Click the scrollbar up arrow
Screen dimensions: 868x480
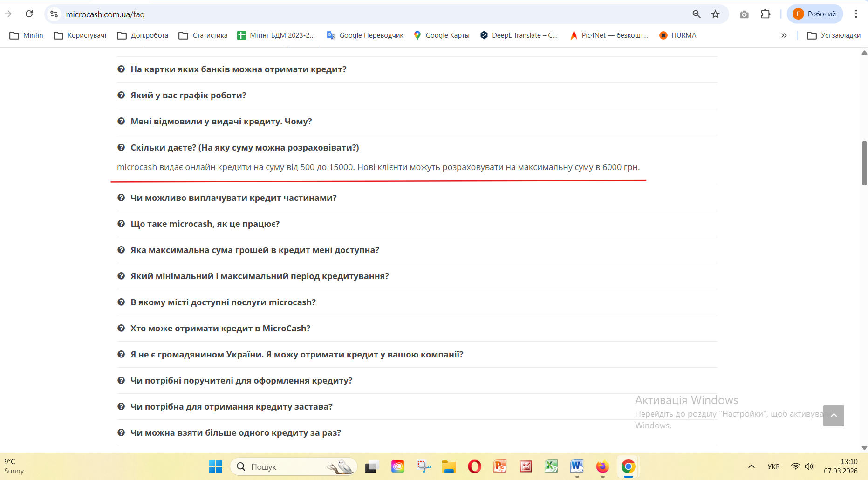coord(864,53)
